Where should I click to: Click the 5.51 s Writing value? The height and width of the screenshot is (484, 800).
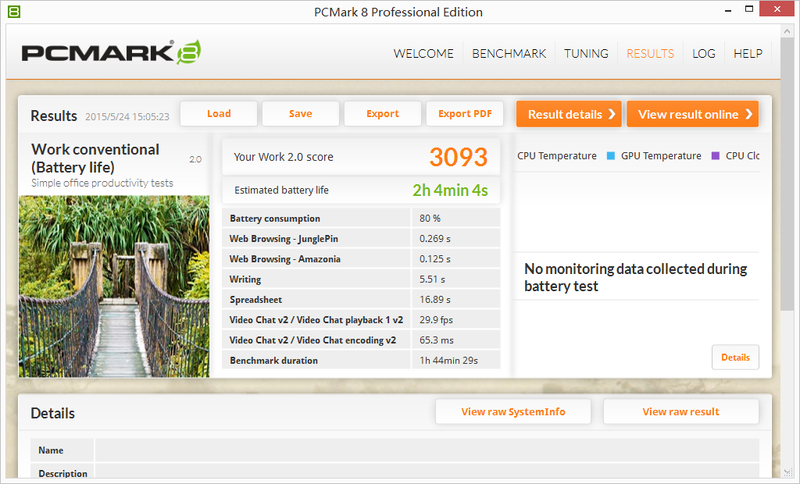(432, 279)
